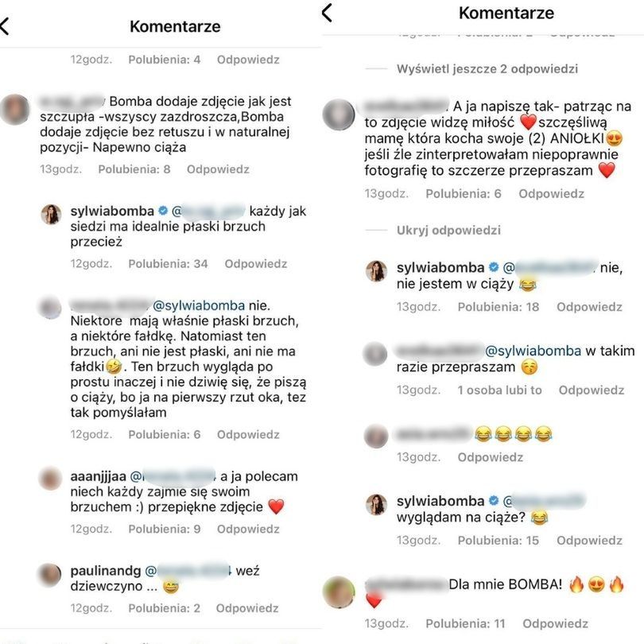Open paulinandg profile picture

point(49,574)
